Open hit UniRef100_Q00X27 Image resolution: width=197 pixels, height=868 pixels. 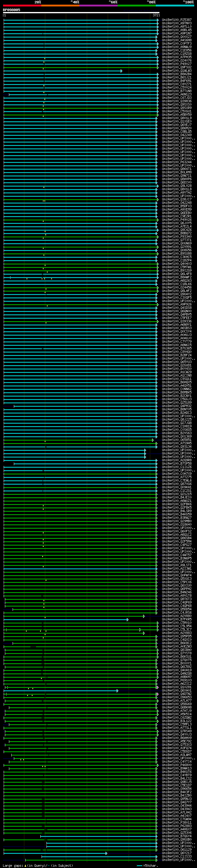[177, 37]
